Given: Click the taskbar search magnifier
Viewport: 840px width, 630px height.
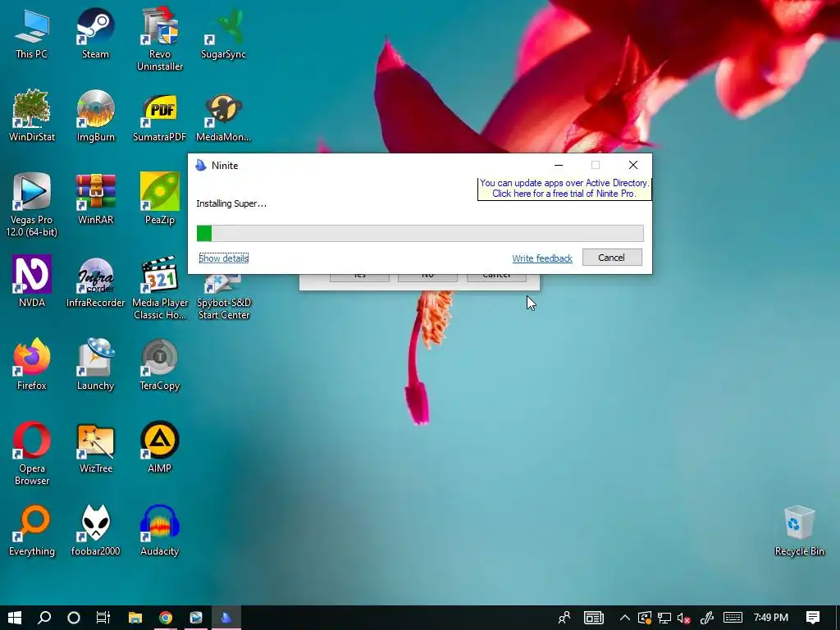Looking at the screenshot, I should 44,618.
